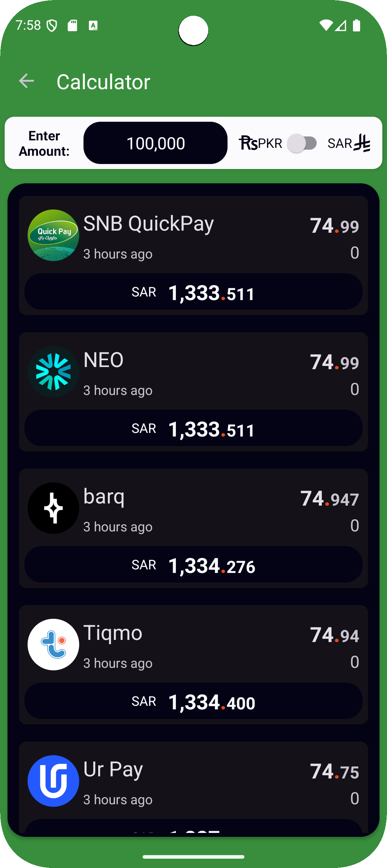
Task: Tap the Saudi riyal symbol icon
Action: pos(362,143)
